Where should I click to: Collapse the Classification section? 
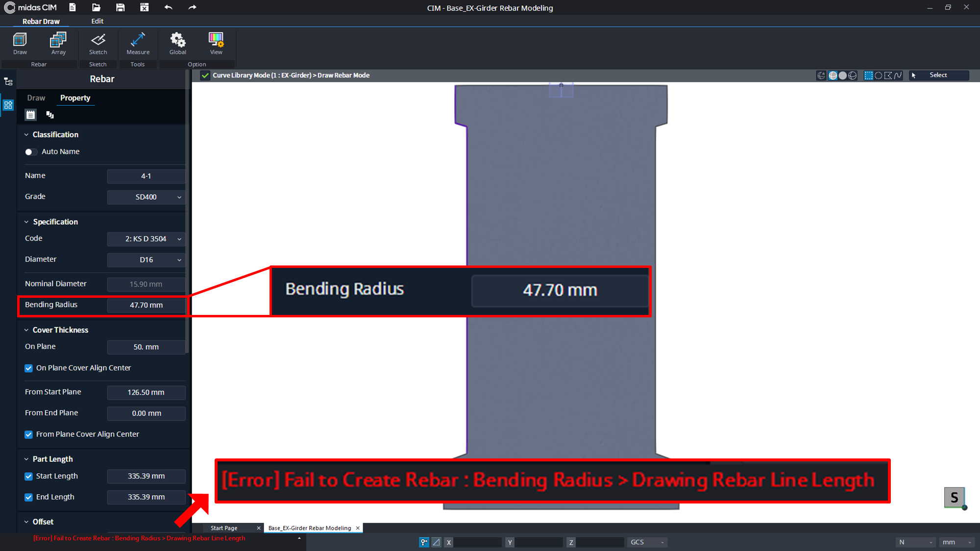tap(26, 135)
